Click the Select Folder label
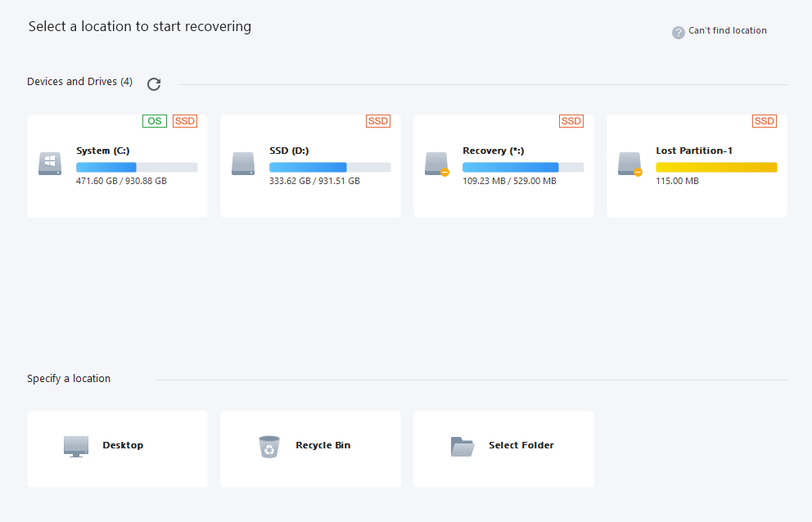Screen dimensions: 812x522 click(x=521, y=445)
